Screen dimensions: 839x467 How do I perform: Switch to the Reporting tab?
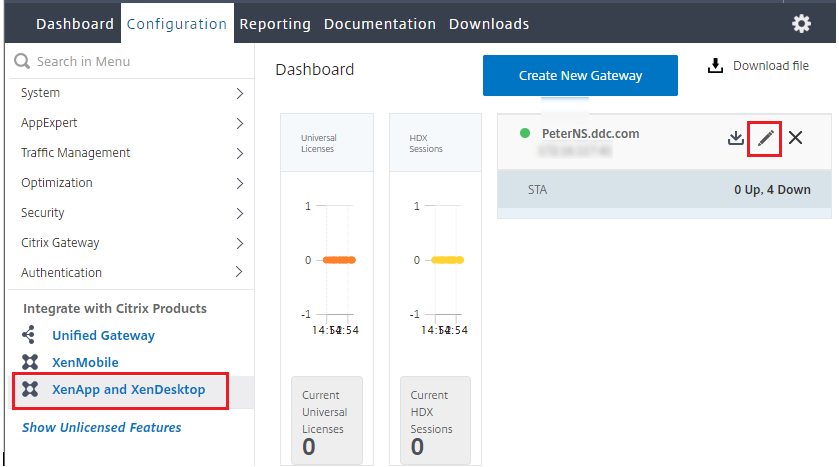pyautogui.click(x=275, y=24)
